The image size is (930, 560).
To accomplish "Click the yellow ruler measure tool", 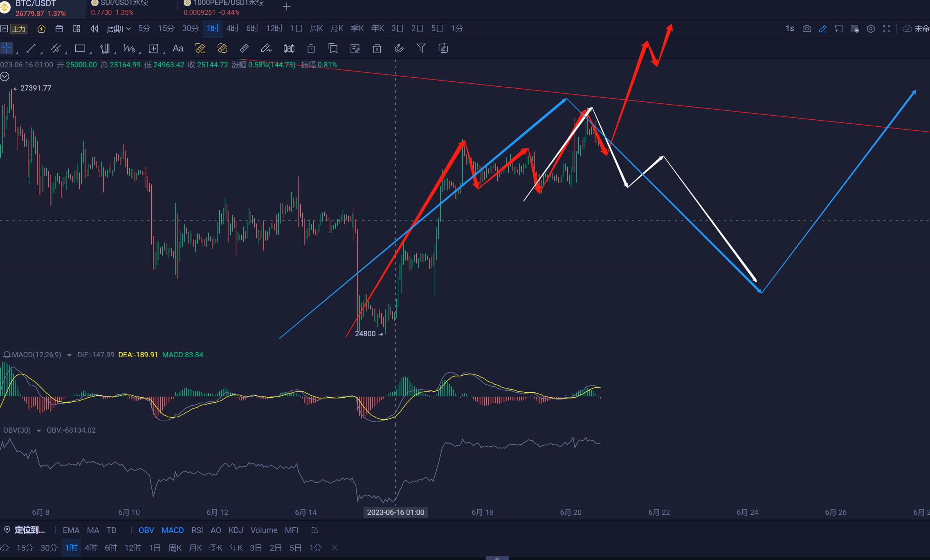I will tap(200, 49).
